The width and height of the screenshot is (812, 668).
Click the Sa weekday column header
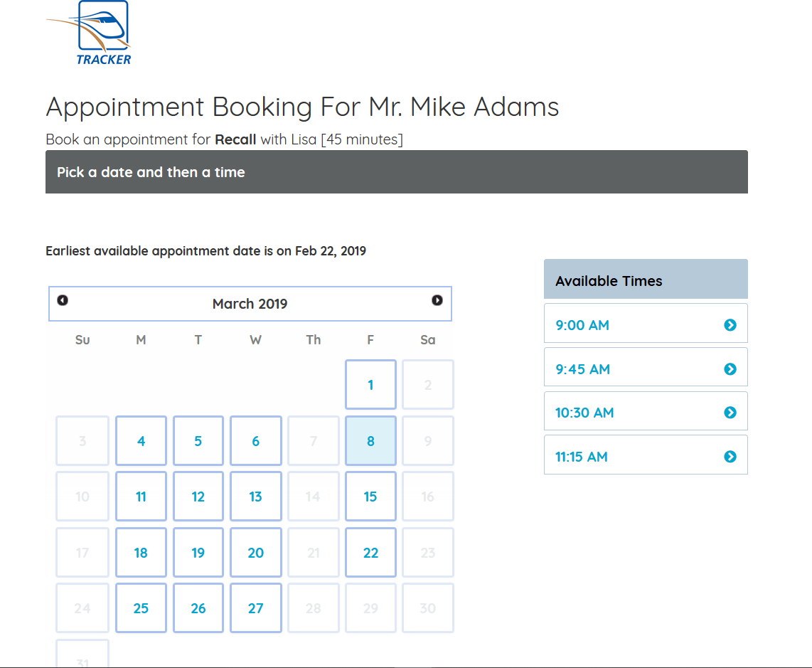pos(428,340)
